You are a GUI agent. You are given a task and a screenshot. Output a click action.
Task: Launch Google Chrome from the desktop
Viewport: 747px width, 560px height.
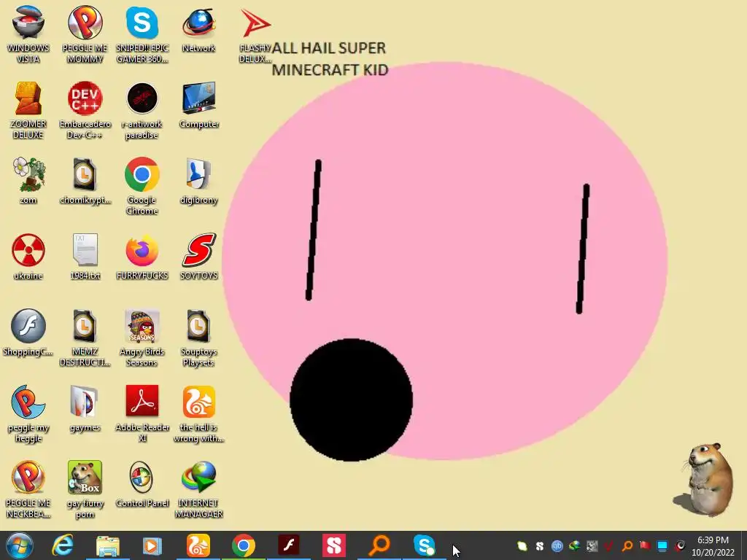click(x=142, y=186)
